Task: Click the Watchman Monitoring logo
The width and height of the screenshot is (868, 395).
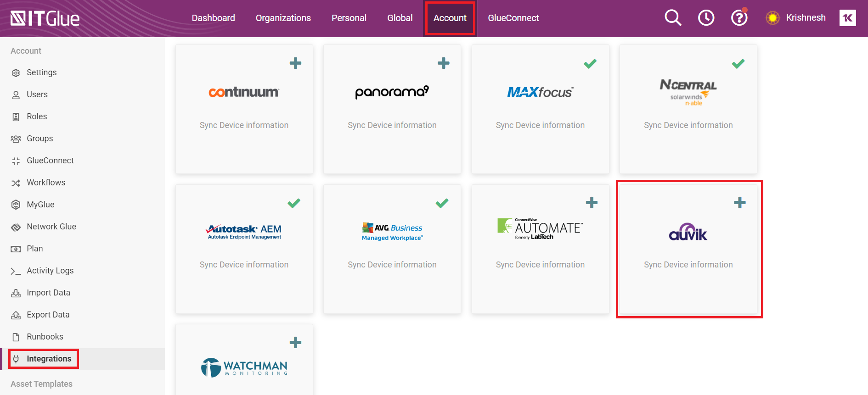Action: point(244,367)
